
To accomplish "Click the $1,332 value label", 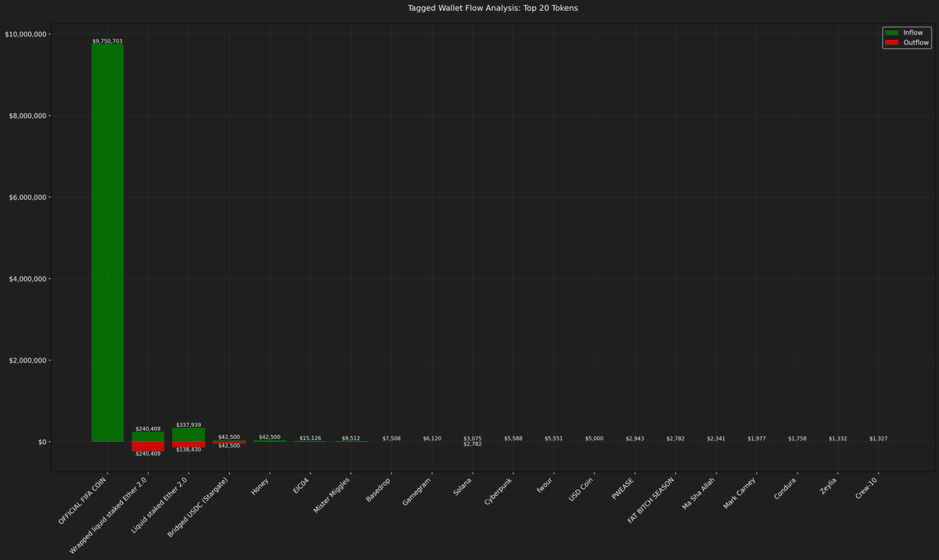I will point(839,438).
